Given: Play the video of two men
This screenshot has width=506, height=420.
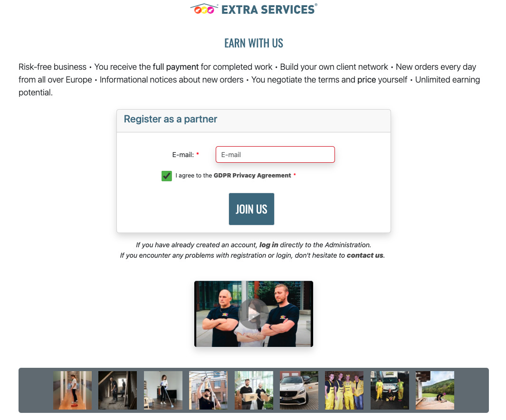Looking at the screenshot, I should point(253,314).
